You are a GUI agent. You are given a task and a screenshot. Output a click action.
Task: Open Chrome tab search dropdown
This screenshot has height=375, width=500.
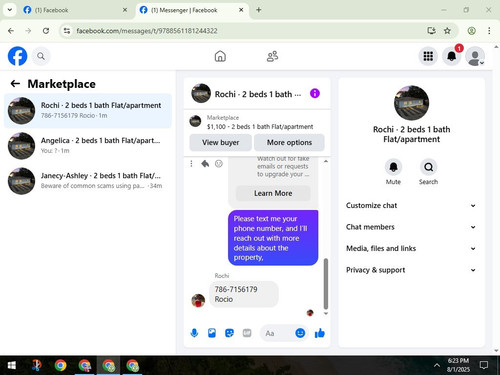tap(10, 10)
